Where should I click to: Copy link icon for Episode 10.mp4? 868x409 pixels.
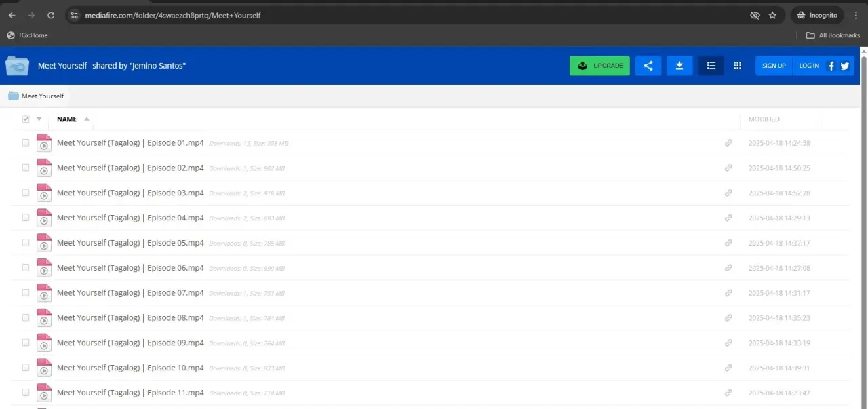coord(728,368)
